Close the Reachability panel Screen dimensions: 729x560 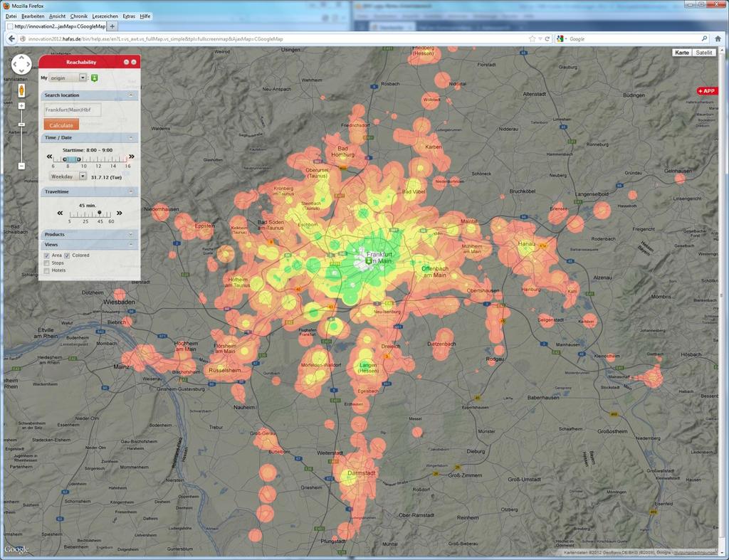[x=133, y=62]
